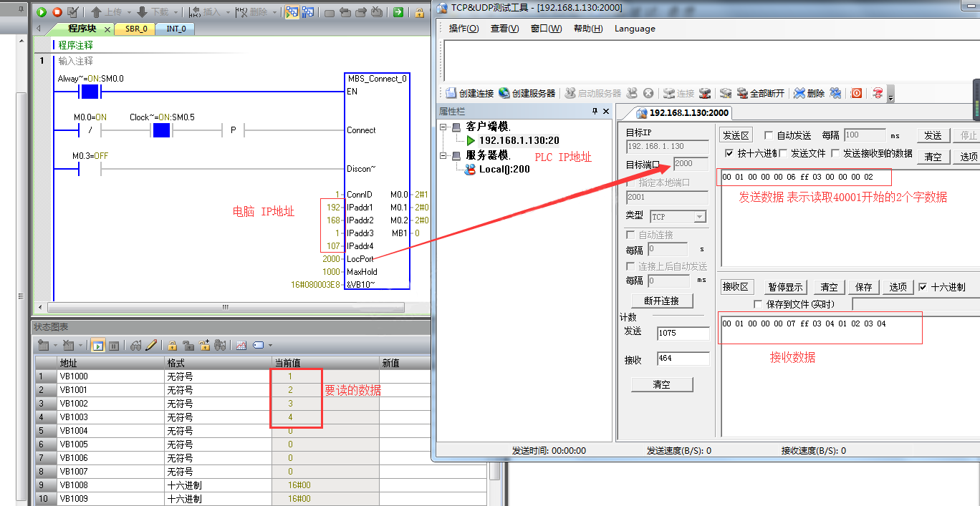Click the 全部断开 disconnect all icon

[x=760, y=93]
